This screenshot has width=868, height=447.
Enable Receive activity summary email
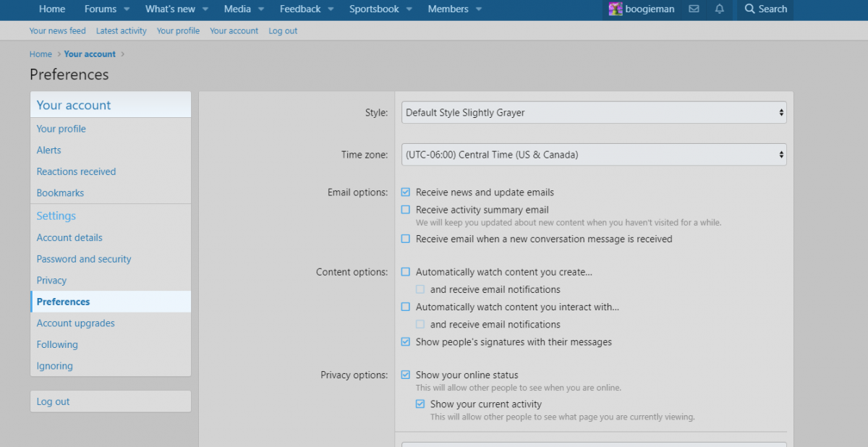(x=406, y=210)
